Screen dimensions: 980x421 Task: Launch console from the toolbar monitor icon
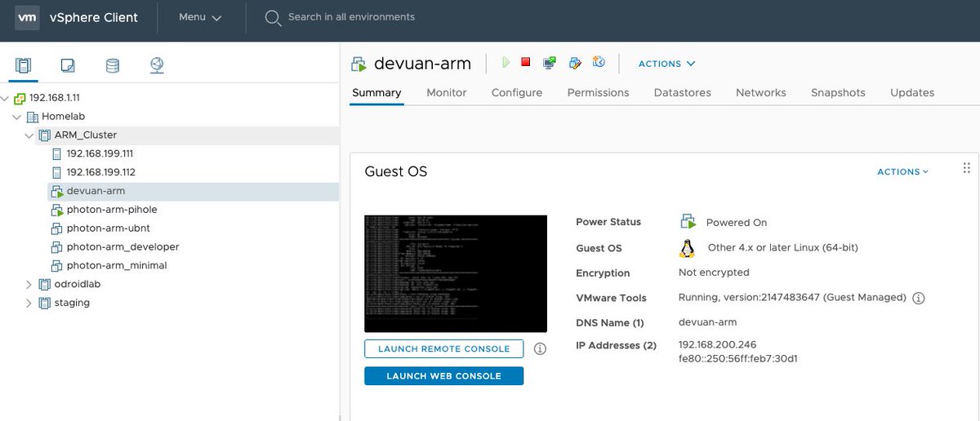(x=550, y=63)
